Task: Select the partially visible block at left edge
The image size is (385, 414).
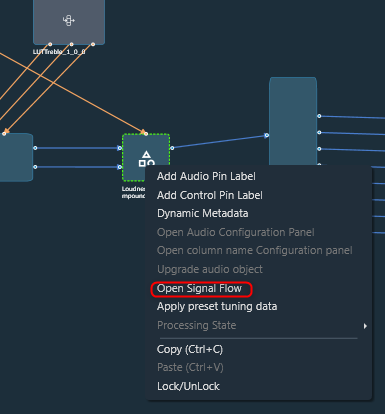Action: (x=16, y=157)
